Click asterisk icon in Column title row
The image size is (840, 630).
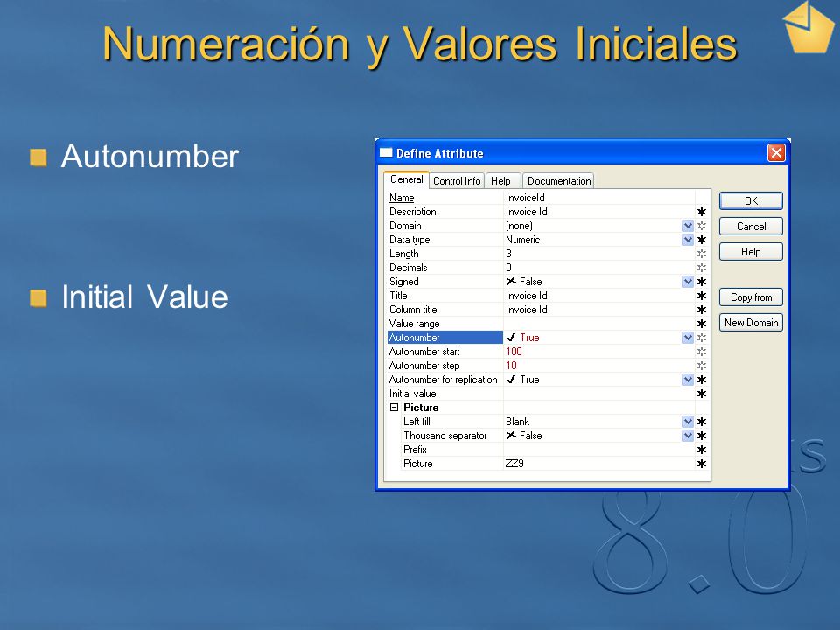(701, 310)
